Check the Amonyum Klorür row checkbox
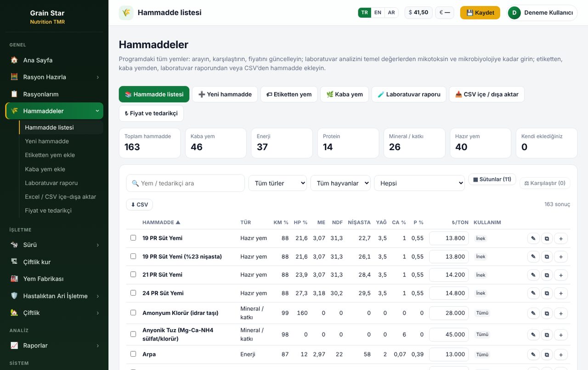 133,313
